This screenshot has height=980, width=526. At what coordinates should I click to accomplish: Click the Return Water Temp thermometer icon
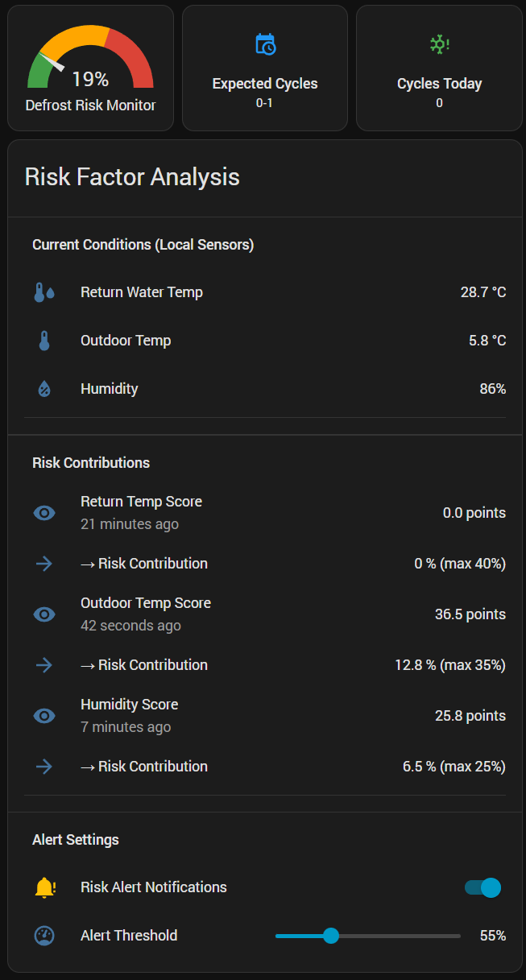pos(44,292)
